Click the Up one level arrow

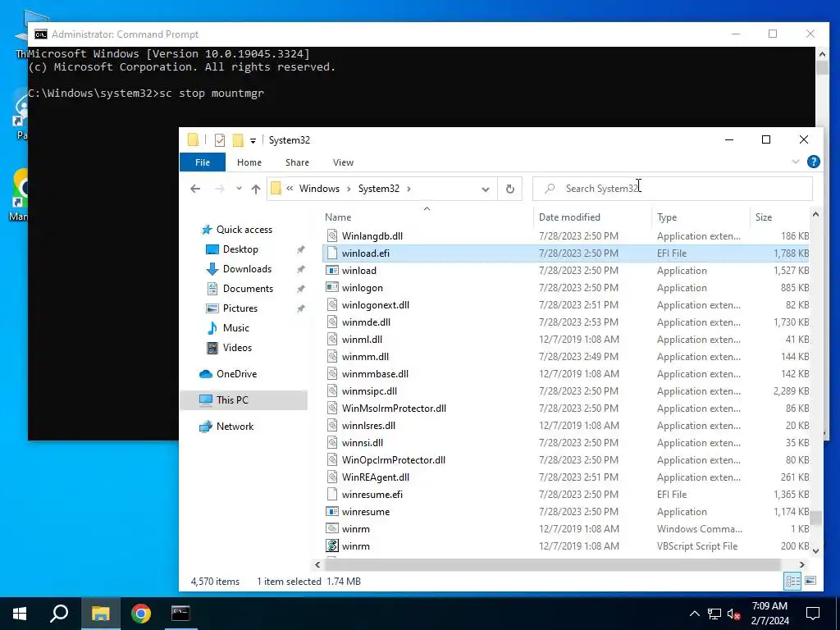click(256, 189)
